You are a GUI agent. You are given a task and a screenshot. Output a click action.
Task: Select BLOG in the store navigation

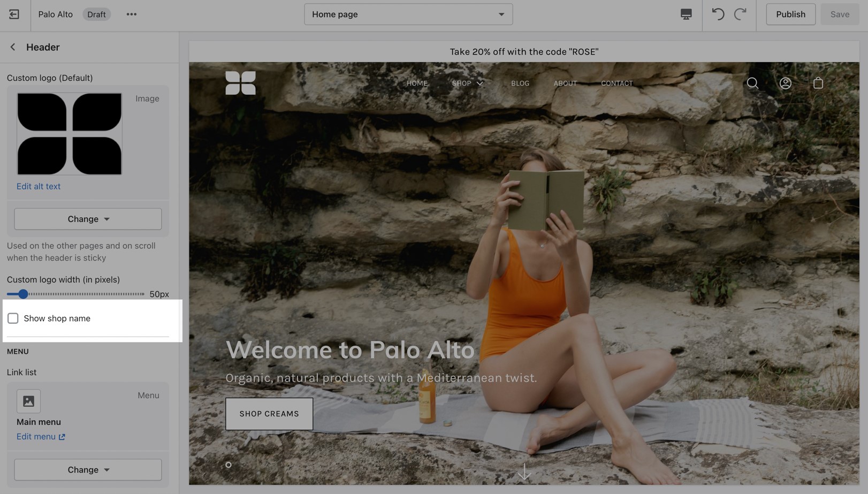tap(520, 83)
